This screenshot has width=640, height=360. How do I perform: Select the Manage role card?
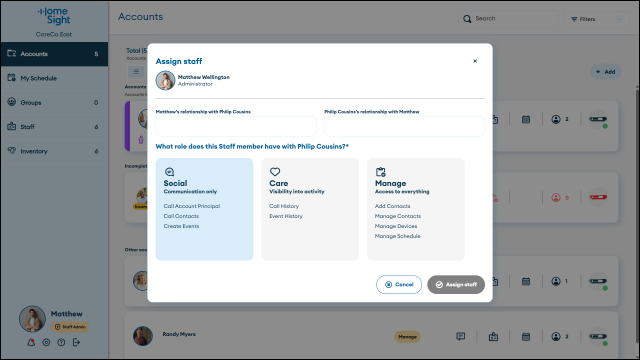pyautogui.click(x=416, y=209)
